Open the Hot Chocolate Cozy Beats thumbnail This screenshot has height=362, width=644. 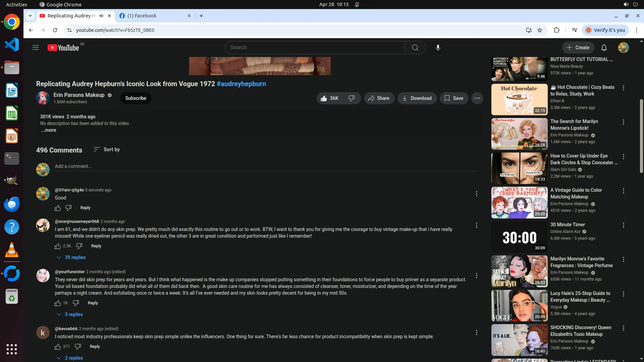pyautogui.click(x=519, y=99)
